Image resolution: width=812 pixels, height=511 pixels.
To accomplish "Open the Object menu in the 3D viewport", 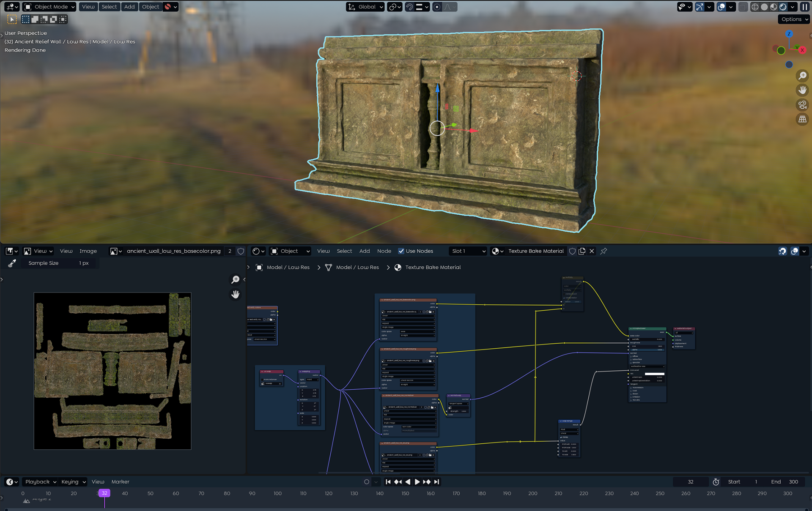I will click(151, 7).
